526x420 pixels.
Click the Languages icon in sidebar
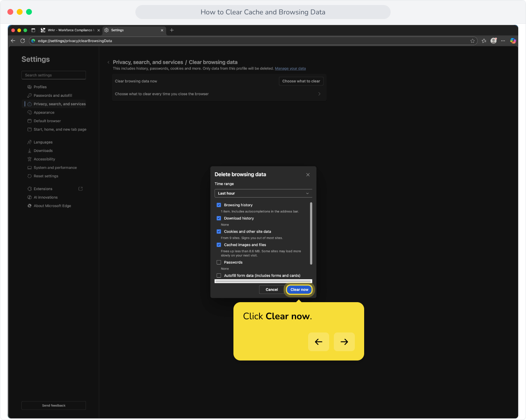tap(30, 142)
